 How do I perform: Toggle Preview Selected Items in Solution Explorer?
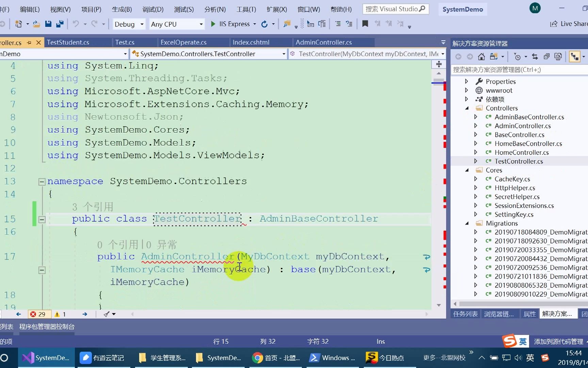point(575,57)
